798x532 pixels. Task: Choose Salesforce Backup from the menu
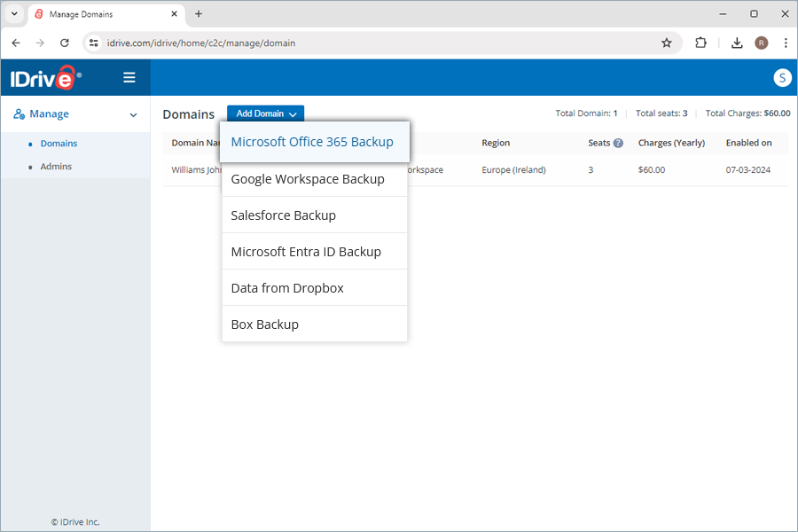[315, 215]
